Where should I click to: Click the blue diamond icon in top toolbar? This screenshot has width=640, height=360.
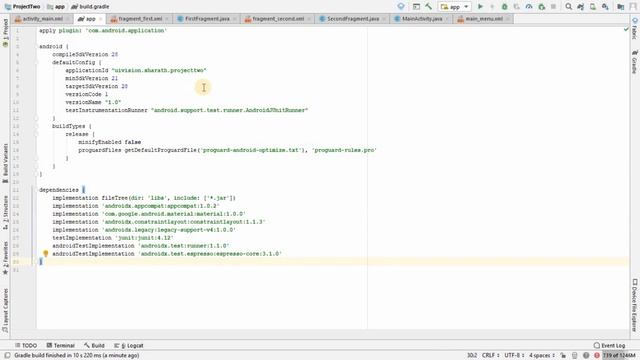point(401,7)
